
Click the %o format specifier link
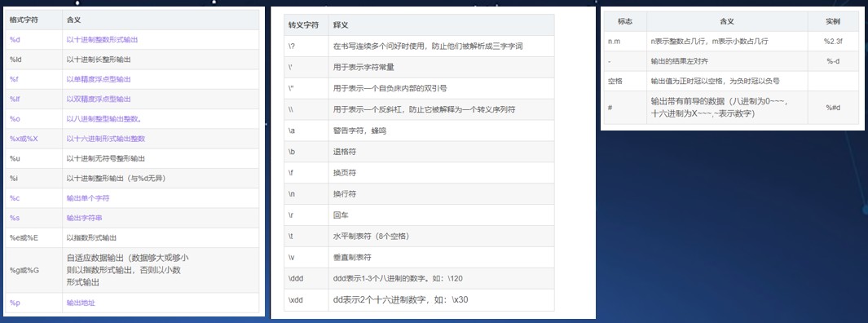point(15,118)
